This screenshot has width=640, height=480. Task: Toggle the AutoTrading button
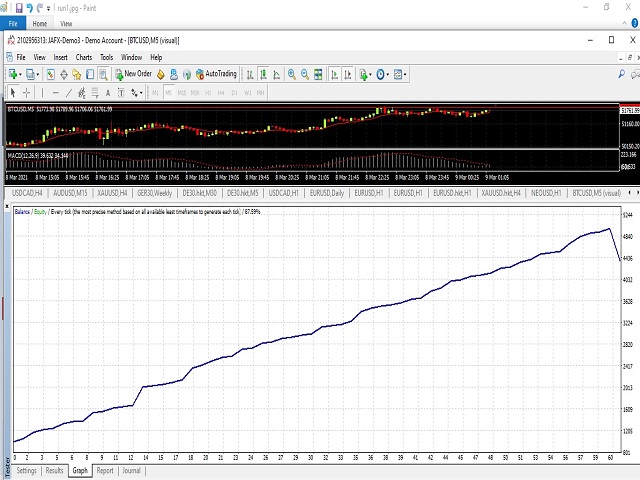pyautogui.click(x=215, y=74)
